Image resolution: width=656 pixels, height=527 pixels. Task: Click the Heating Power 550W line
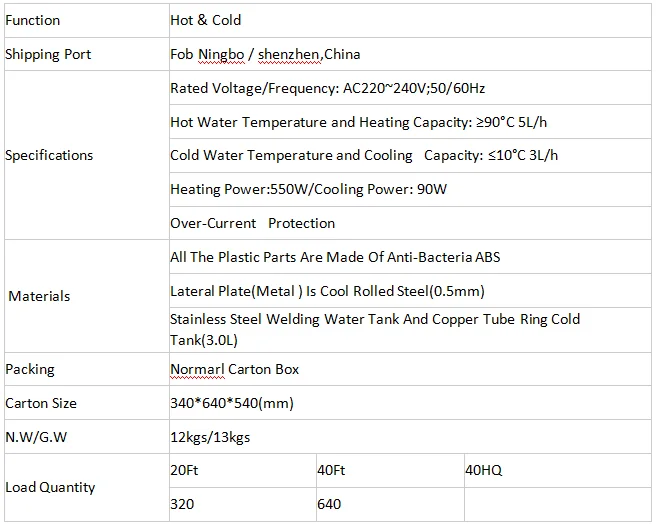coord(308,189)
